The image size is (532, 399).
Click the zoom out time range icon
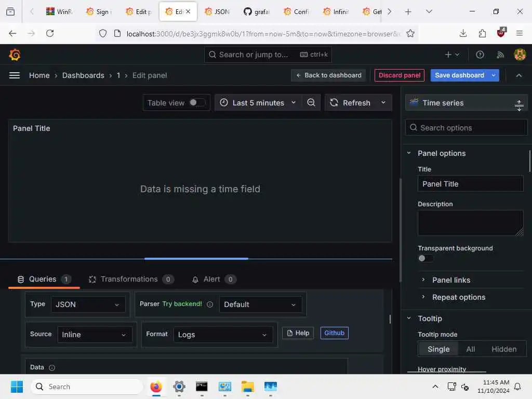point(311,102)
